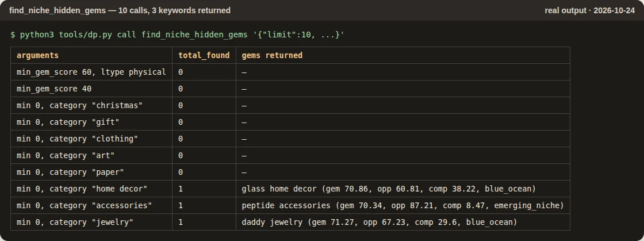The height and width of the screenshot is (241, 644).
Task: Click the 'total_found' column header
Action: pos(204,55)
